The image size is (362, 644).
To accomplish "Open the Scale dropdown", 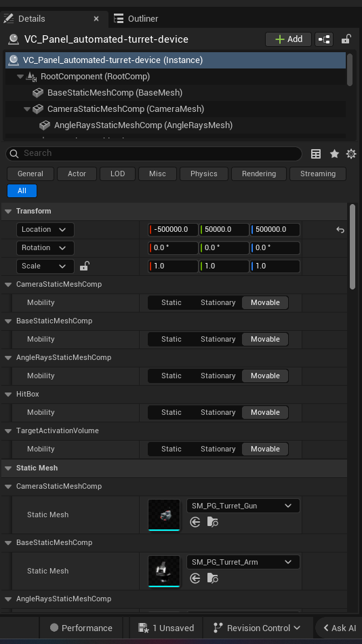I will click(x=45, y=266).
